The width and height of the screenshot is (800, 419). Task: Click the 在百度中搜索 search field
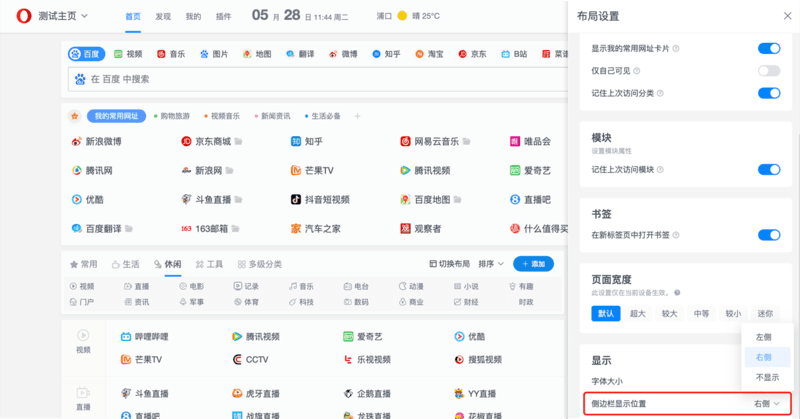tap(319, 79)
